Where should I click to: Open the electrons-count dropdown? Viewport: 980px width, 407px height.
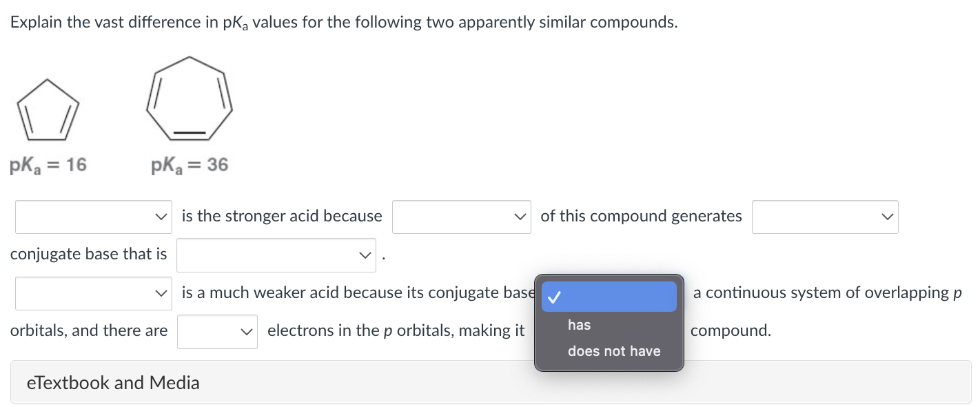[x=217, y=331]
